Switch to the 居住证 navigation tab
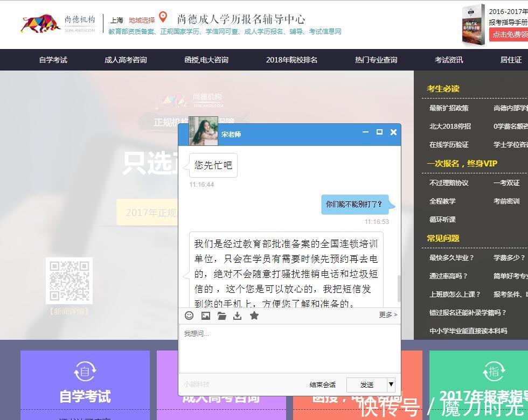 (x=510, y=60)
